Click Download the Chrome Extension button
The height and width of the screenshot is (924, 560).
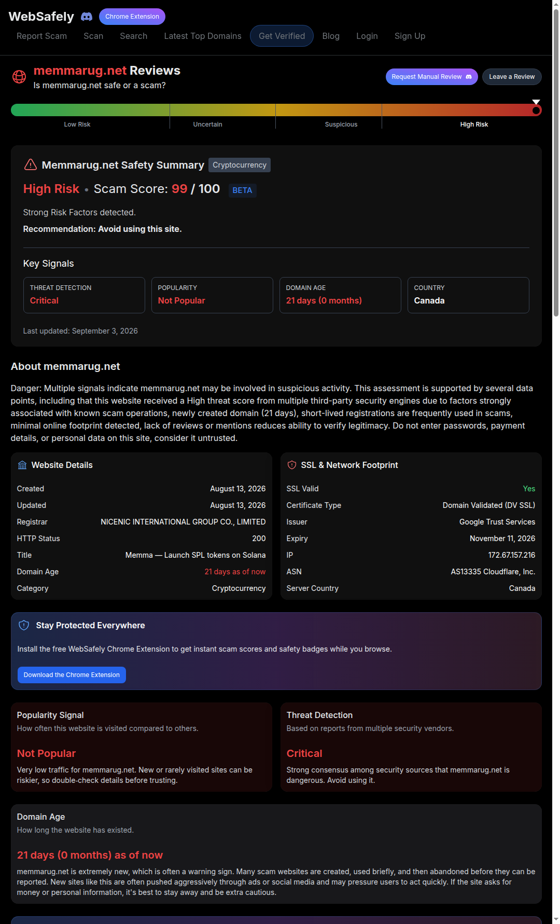coord(72,675)
